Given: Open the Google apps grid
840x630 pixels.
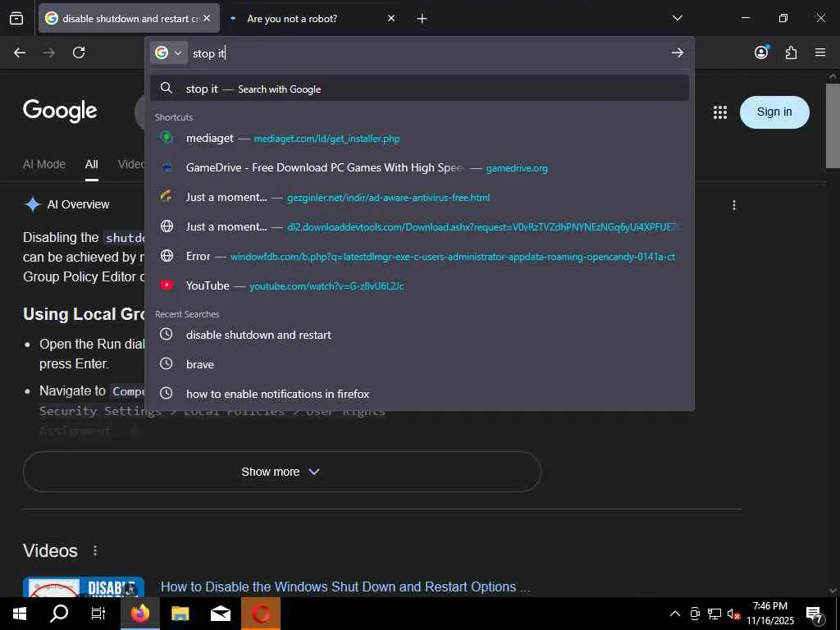Looking at the screenshot, I should (x=720, y=112).
